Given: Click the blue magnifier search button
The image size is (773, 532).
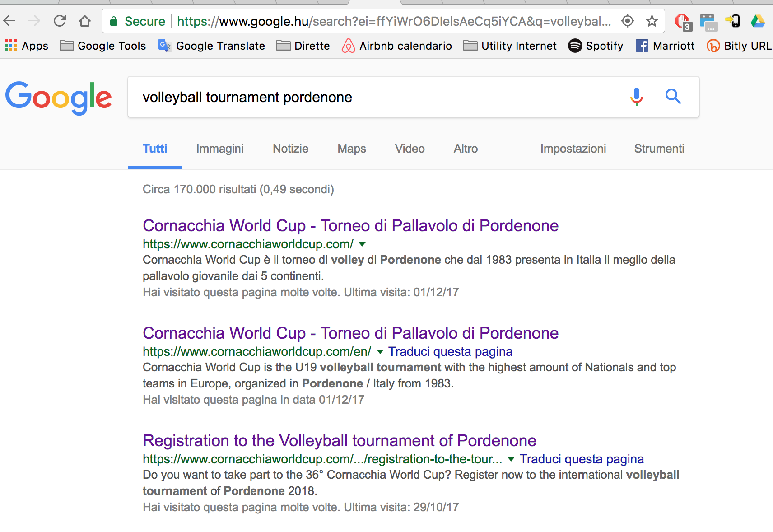Looking at the screenshot, I should click(673, 96).
